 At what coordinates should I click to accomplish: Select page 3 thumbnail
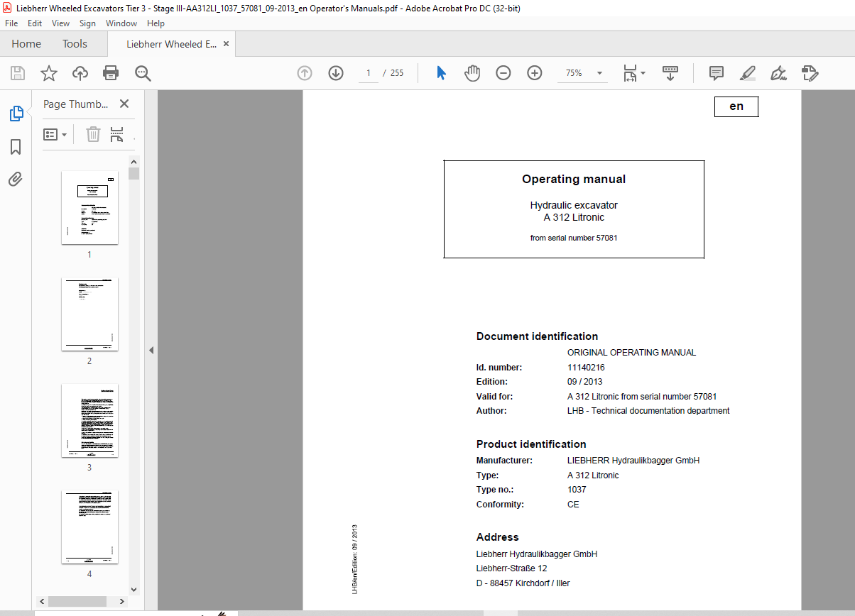[x=89, y=420]
